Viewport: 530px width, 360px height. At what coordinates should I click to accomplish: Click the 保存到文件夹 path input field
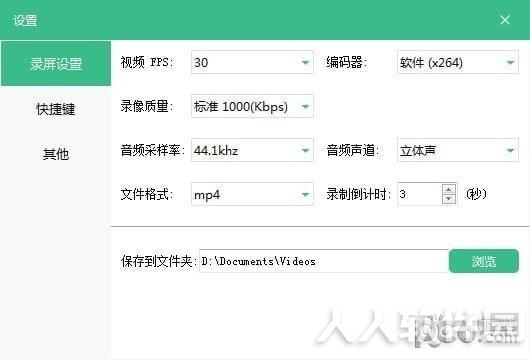(x=324, y=261)
